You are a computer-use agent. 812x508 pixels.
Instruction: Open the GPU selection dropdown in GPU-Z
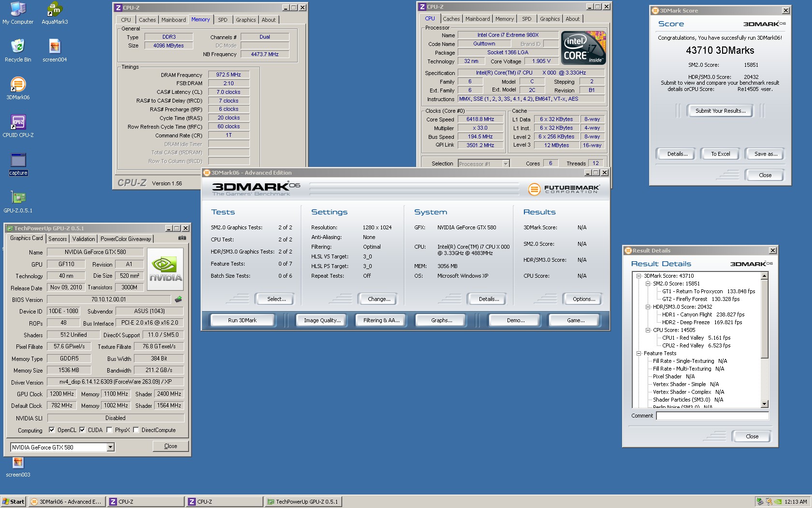[111, 448]
